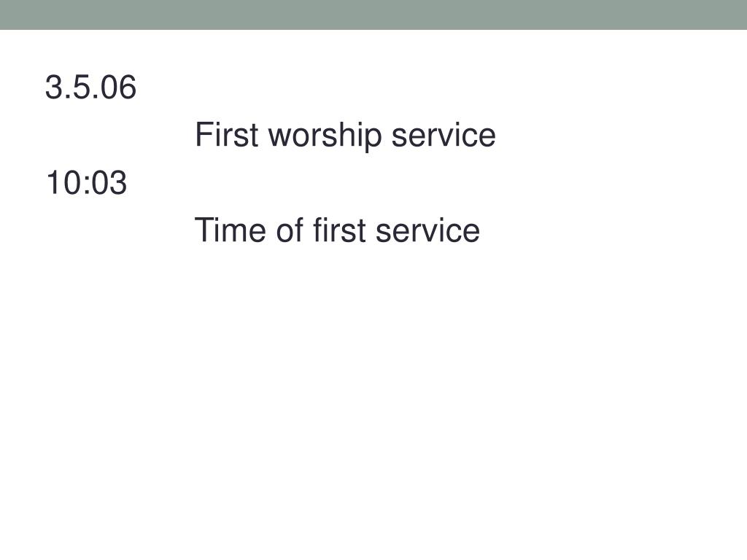747x560 pixels.
Task: Click the word service after worship
Action: (444, 135)
